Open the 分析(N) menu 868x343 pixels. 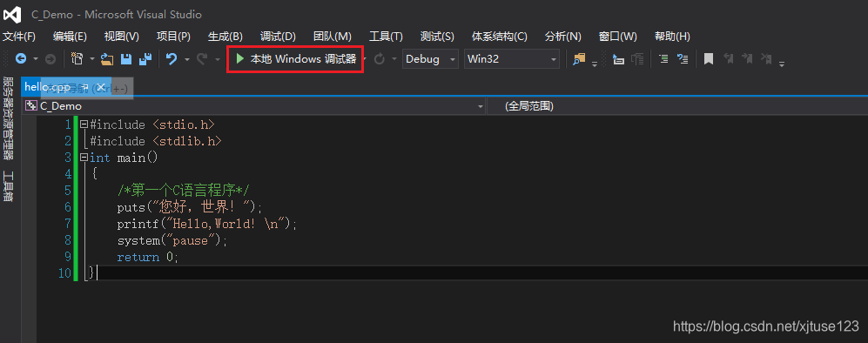tap(563, 37)
